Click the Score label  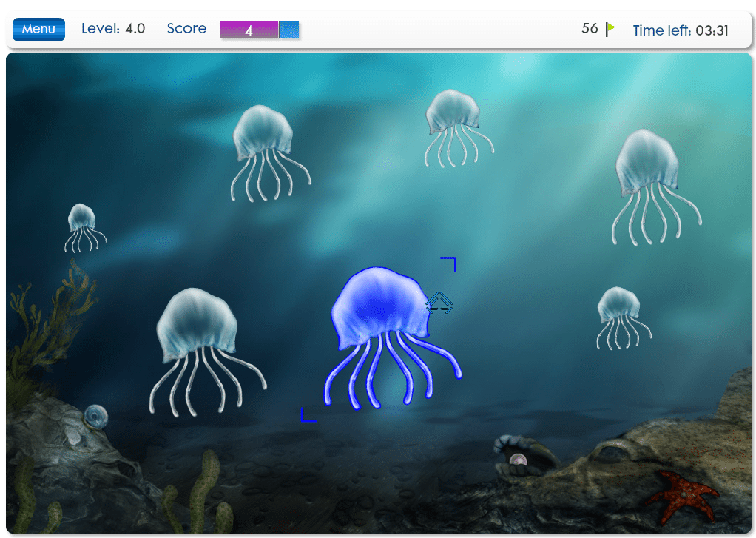coord(186,29)
